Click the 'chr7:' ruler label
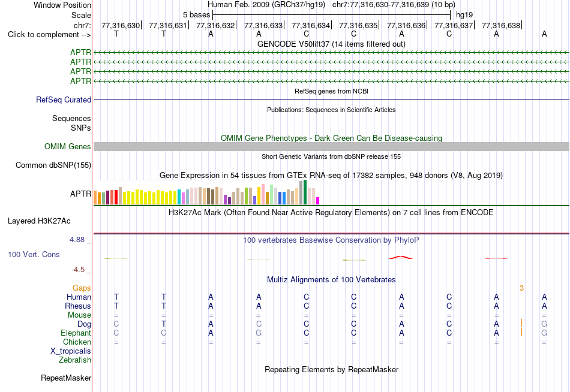 coord(82,25)
